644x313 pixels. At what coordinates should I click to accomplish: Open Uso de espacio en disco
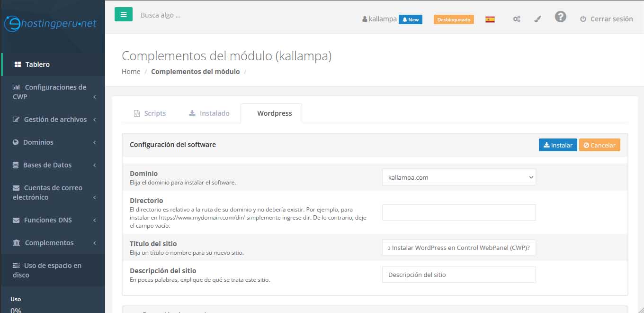tap(53, 270)
